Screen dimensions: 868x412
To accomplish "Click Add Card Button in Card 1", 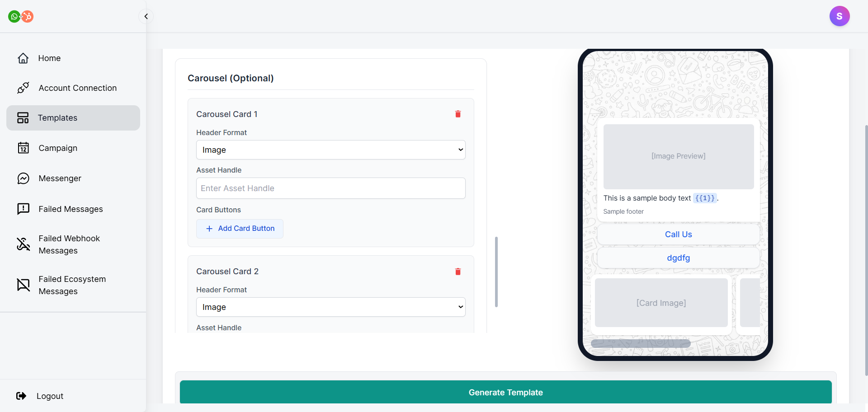I will pyautogui.click(x=240, y=229).
